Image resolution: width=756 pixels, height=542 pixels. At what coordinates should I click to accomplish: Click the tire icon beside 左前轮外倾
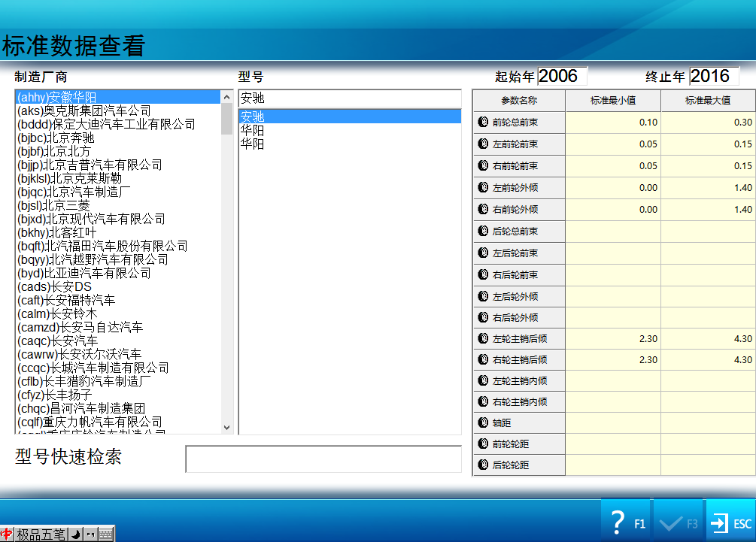pyautogui.click(x=484, y=188)
